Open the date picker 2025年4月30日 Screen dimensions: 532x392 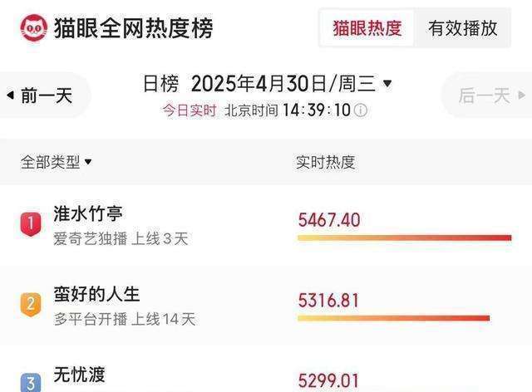coord(259,84)
